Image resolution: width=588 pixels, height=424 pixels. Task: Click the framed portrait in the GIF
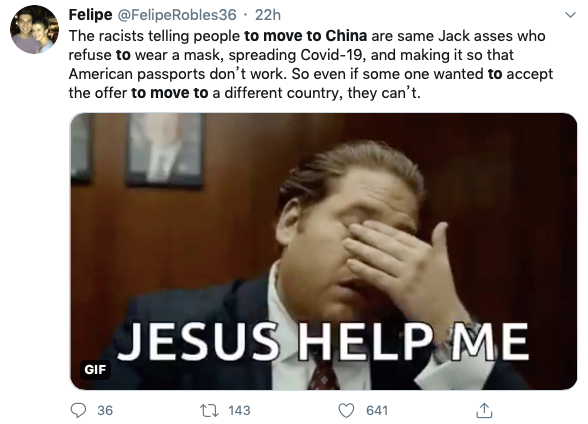(164, 150)
